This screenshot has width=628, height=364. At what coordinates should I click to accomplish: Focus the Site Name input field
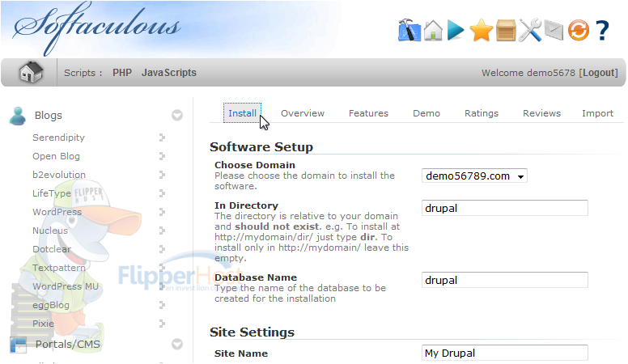point(505,353)
